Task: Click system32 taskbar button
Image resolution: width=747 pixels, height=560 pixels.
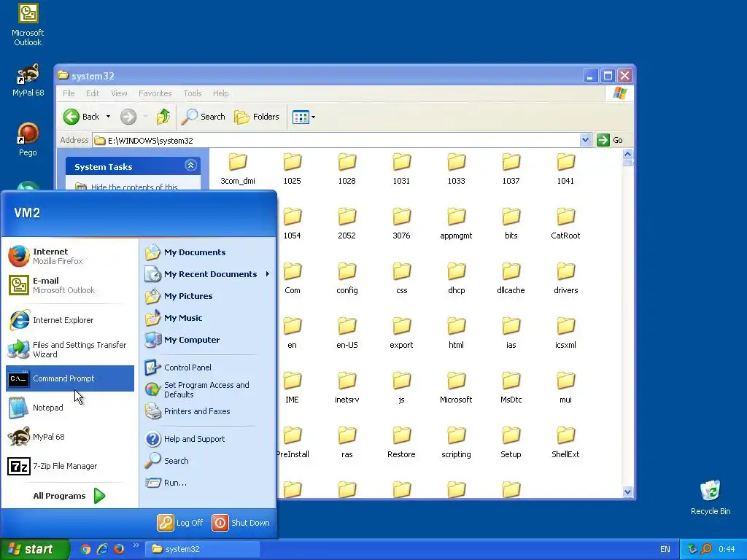Action: (x=203, y=549)
